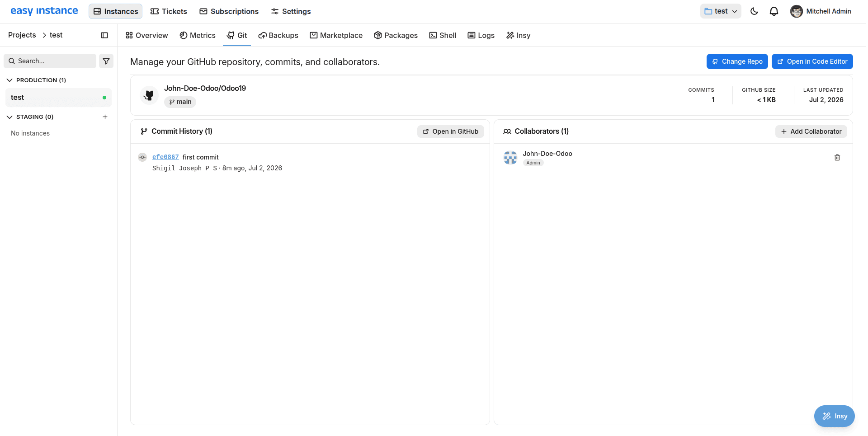Click repo name John-Doe-Odoo/Odoo19
This screenshot has height=436, width=868.
point(205,88)
